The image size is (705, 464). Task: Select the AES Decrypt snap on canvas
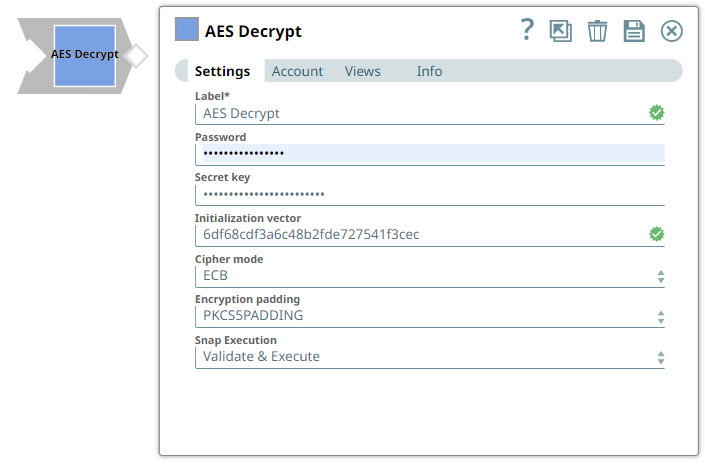pyautogui.click(x=84, y=55)
